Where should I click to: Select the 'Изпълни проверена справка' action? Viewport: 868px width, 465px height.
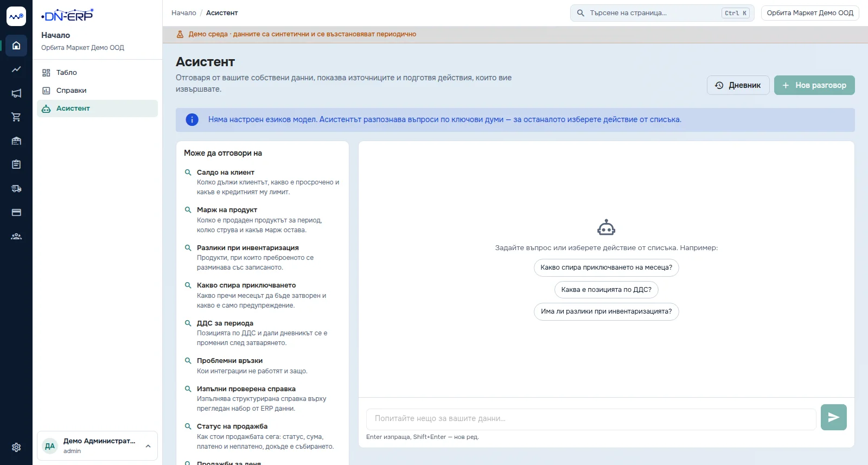point(263,399)
